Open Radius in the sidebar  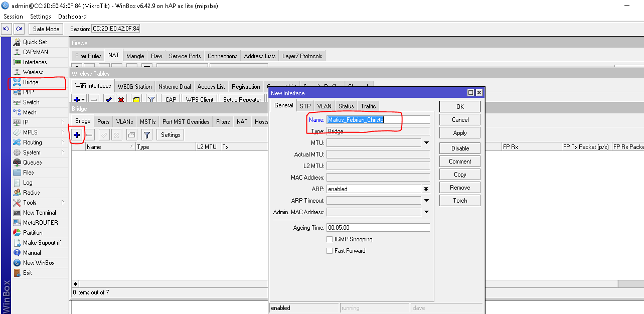coord(31,193)
